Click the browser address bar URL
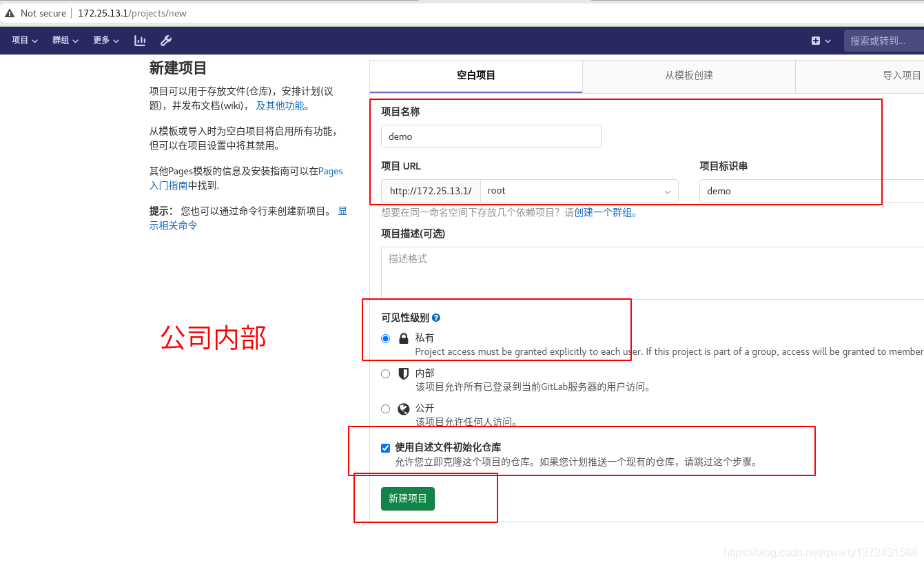Viewport: 924px width, 565px height. pyautogui.click(x=132, y=13)
